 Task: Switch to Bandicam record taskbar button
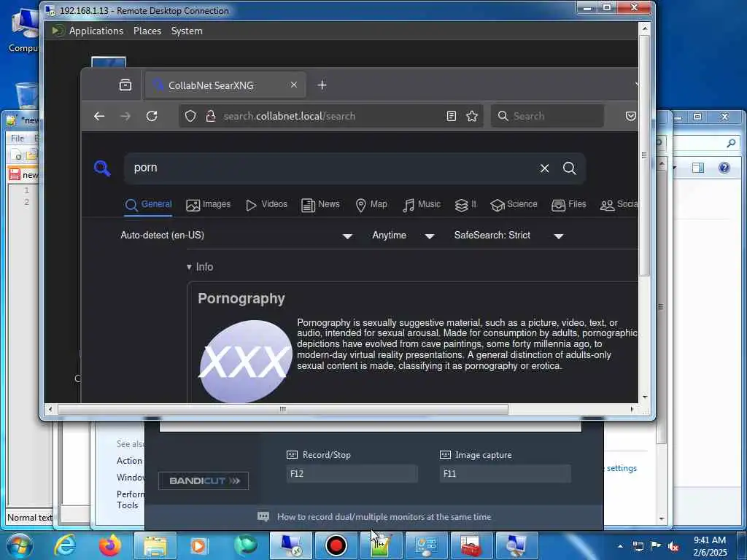(336, 545)
